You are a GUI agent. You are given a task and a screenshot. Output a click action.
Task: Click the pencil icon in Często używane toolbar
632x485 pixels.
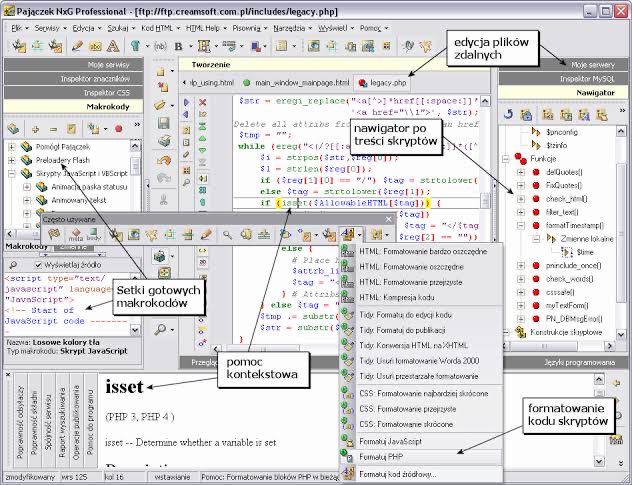(206, 234)
